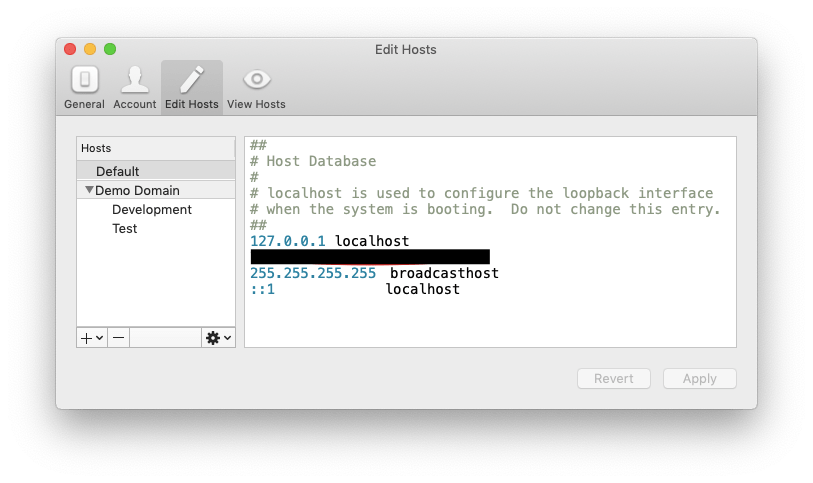Close the Edit Hosts window
This screenshot has width=813, height=483.
[70, 49]
